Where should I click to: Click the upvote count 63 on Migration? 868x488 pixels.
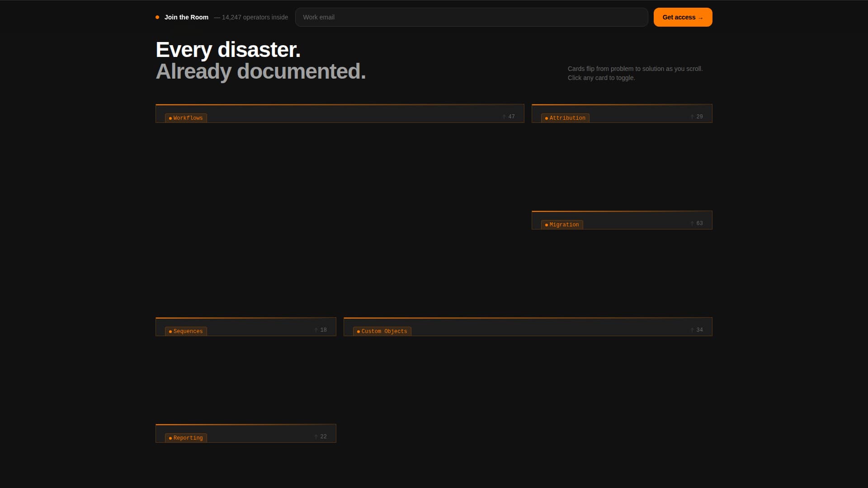pyautogui.click(x=699, y=223)
